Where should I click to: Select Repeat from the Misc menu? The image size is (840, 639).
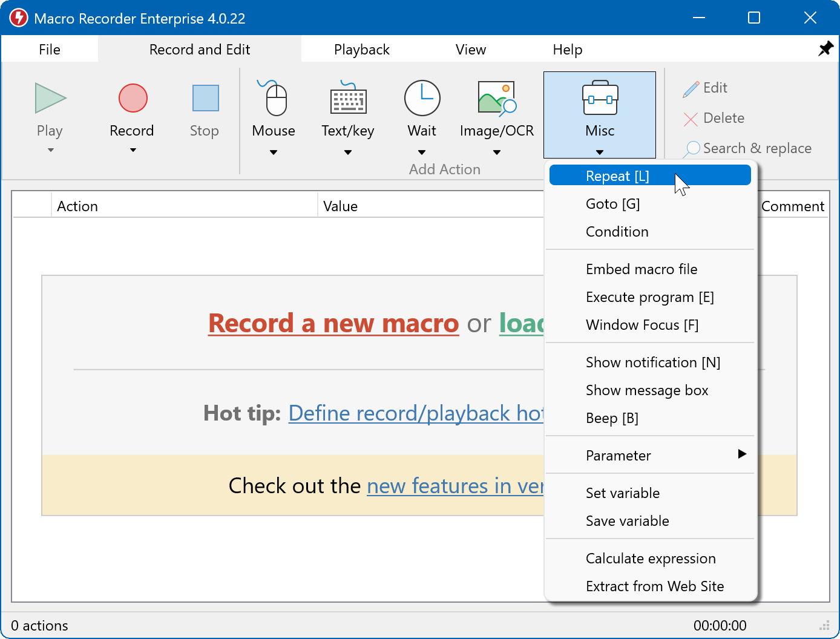point(617,175)
